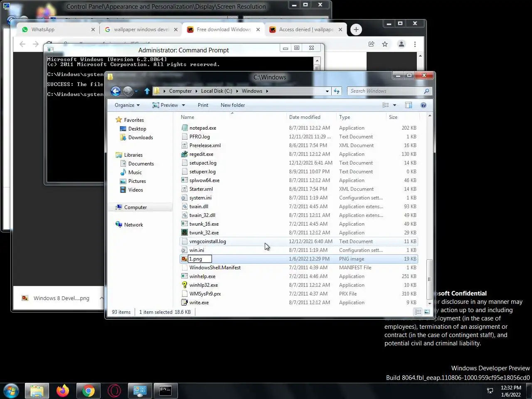Click New folder button
The width and height of the screenshot is (532, 399).
(x=233, y=105)
